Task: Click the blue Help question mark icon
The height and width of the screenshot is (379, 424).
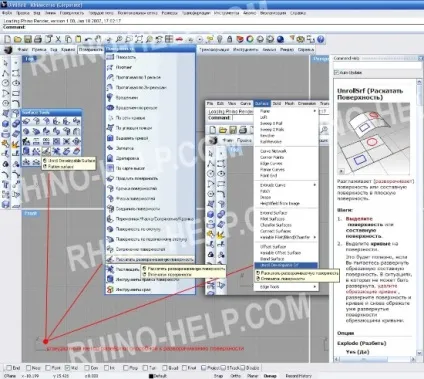Action: [x=320, y=39]
